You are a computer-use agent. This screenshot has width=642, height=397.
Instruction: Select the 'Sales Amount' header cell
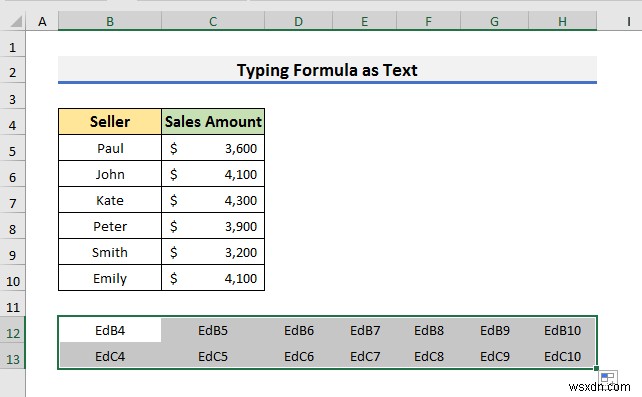[213, 122]
